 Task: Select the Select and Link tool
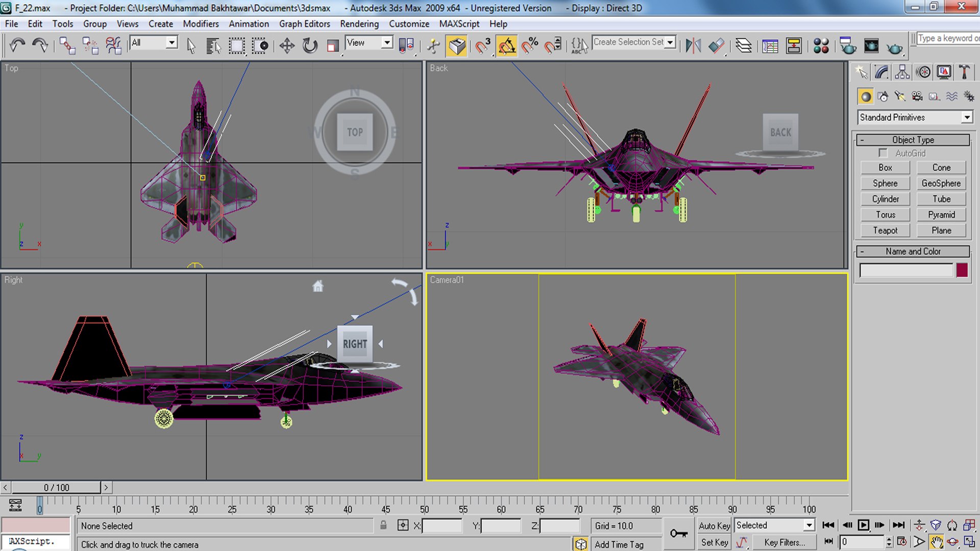click(67, 45)
